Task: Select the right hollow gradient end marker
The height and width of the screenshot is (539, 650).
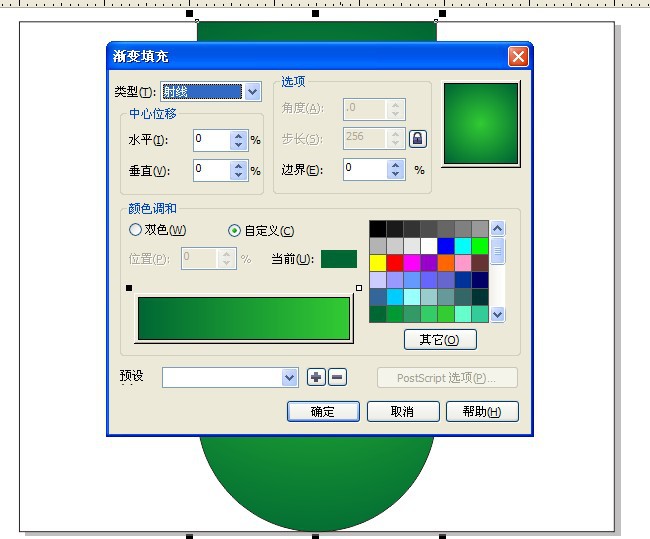Action: point(359,288)
